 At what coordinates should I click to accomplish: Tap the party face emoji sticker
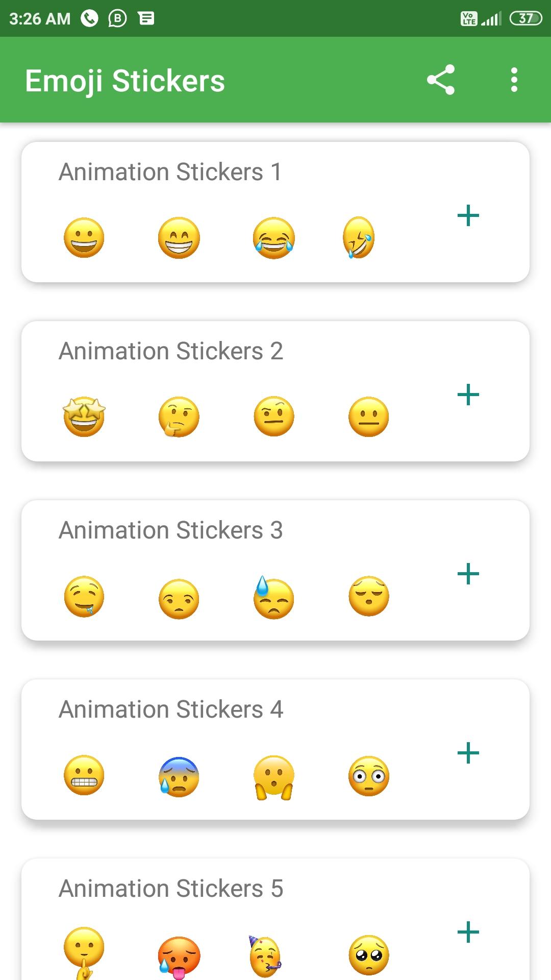pyautogui.click(x=265, y=955)
